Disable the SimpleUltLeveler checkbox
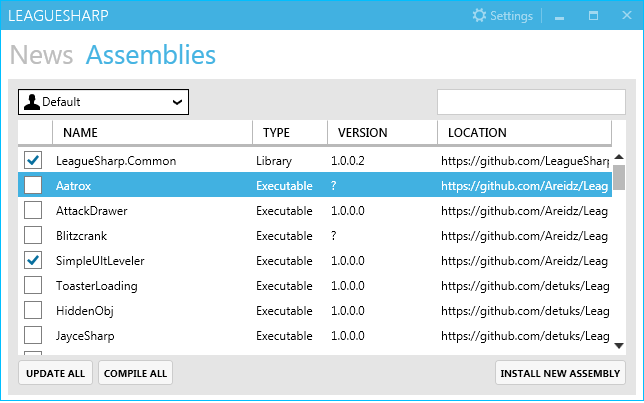This screenshot has height=403, width=644. click(x=33, y=260)
